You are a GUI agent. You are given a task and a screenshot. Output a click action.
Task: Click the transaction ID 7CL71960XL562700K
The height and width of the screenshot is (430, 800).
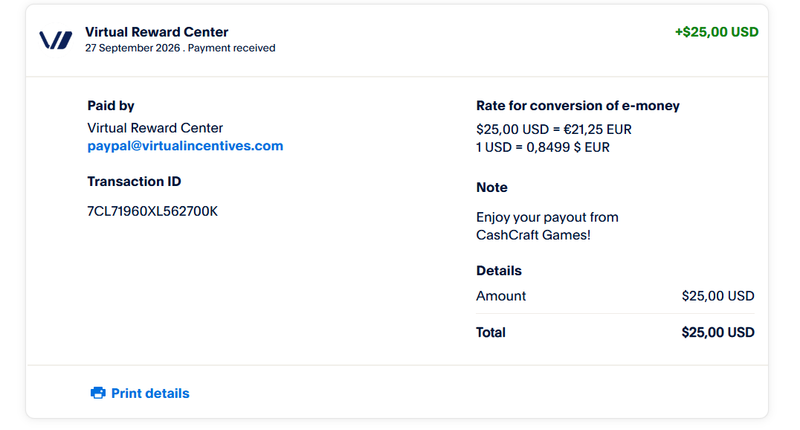point(153,211)
